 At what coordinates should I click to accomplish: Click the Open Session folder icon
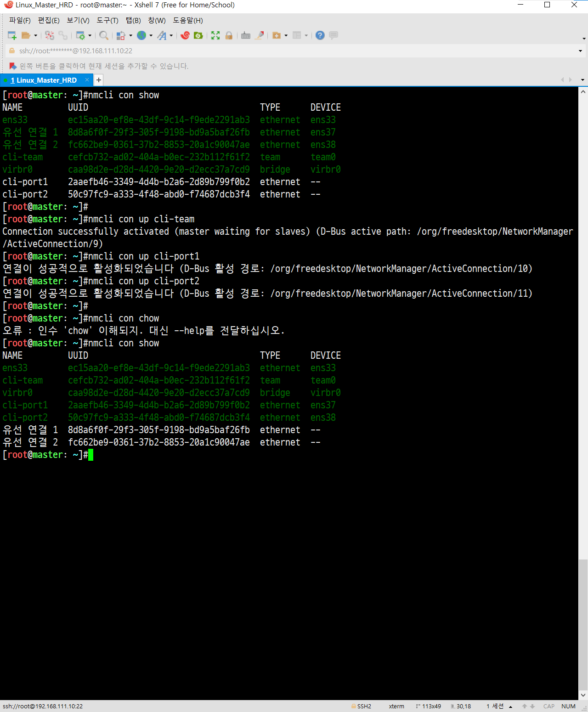pyautogui.click(x=26, y=35)
